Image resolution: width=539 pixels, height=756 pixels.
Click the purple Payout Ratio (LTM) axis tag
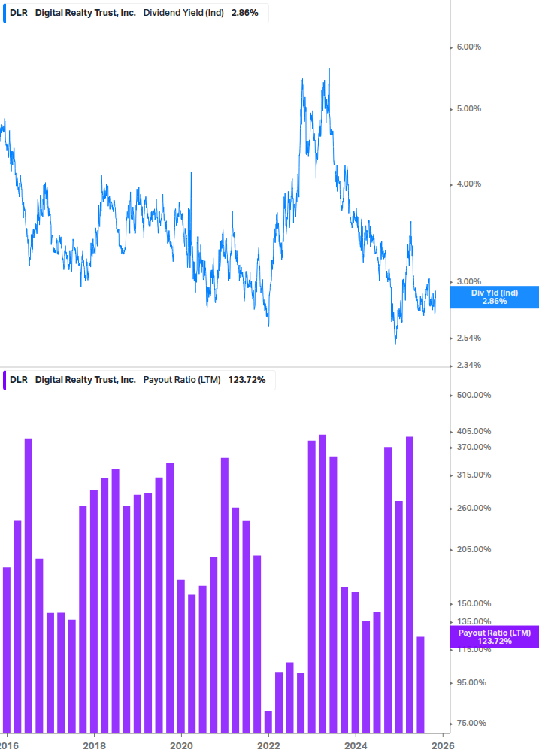(x=494, y=637)
